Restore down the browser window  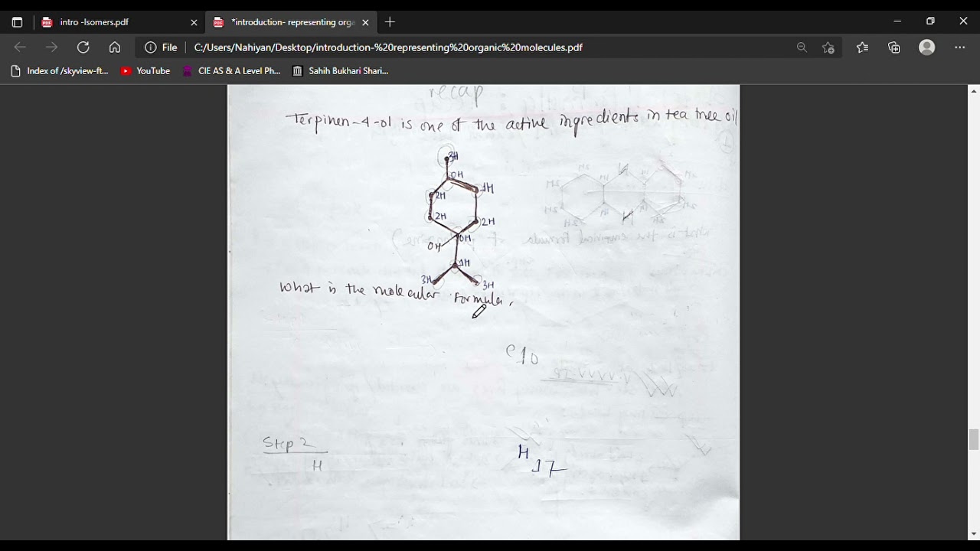[930, 21]
